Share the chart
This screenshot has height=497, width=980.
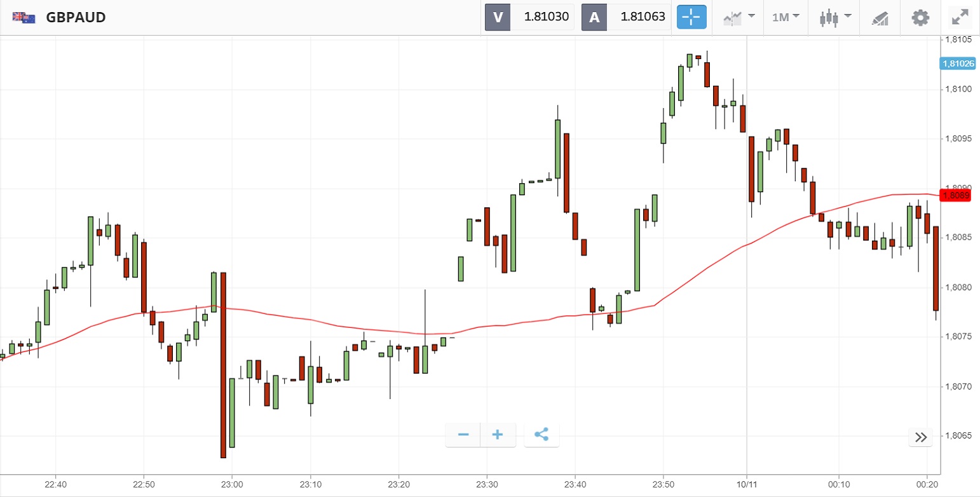[541, 435]
